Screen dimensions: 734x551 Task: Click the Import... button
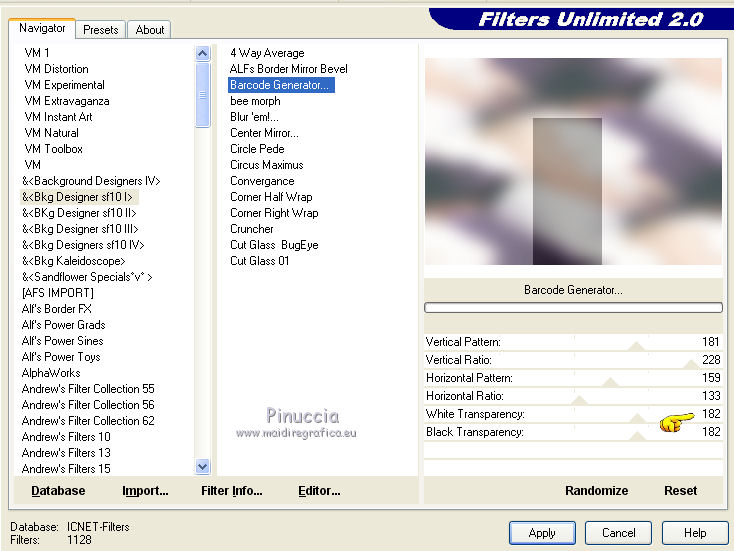(145, 491)
